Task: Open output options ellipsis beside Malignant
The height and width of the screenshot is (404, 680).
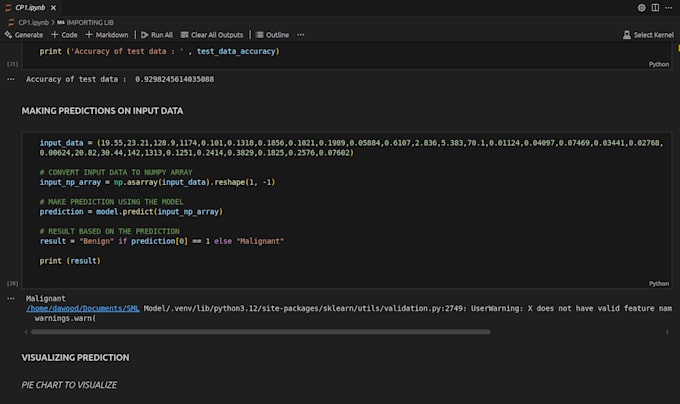Action: click(x=11, y=298)
